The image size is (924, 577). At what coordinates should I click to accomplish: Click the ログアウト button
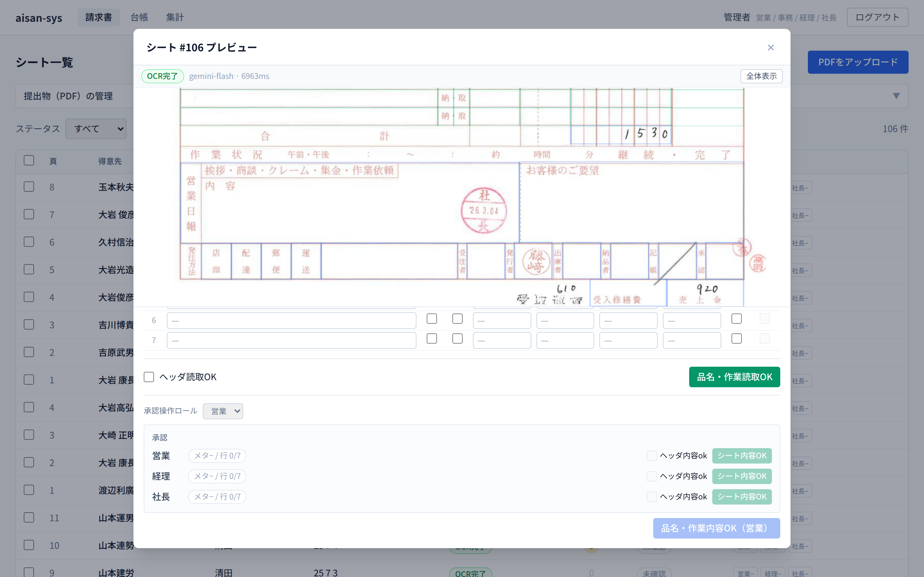coord(877,17)
